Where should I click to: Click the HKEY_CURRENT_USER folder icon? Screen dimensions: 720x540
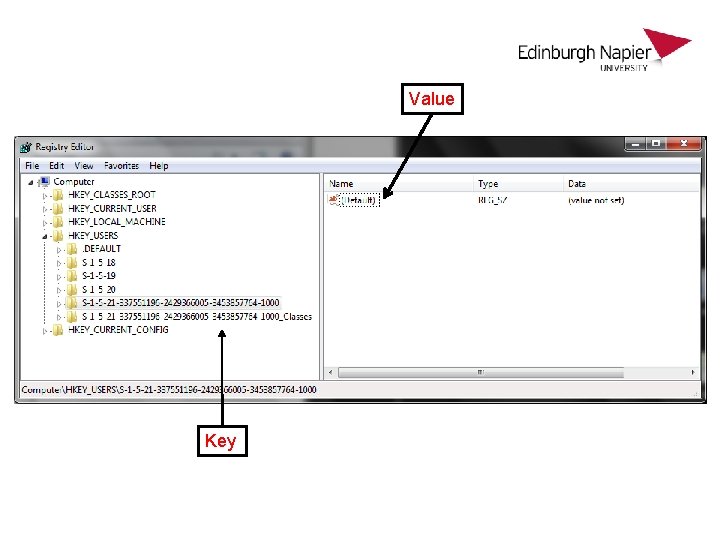pyautogui.click(x=58, y=209)
